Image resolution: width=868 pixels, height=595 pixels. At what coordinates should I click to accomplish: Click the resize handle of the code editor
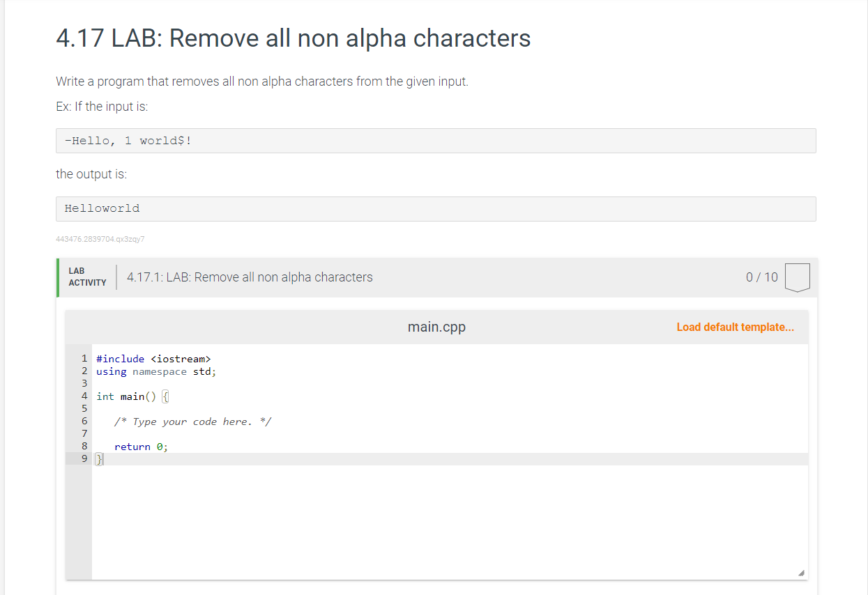tap(800, 573)
